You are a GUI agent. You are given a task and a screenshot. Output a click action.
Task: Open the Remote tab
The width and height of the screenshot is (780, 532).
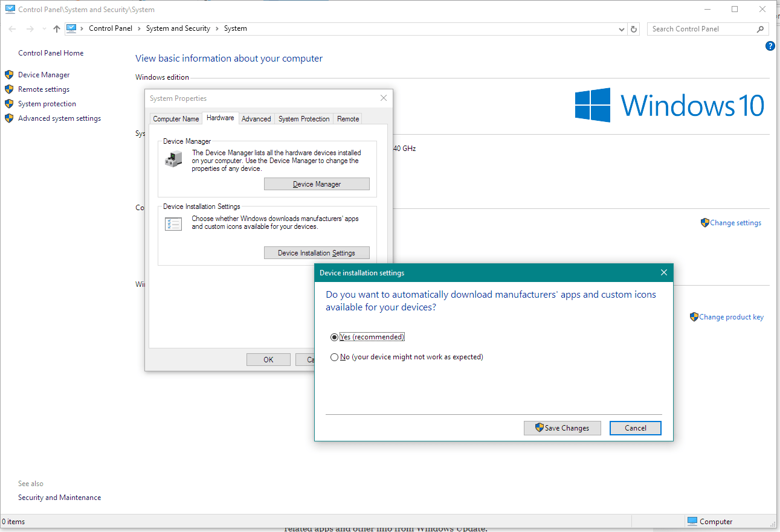coord(348,119)
